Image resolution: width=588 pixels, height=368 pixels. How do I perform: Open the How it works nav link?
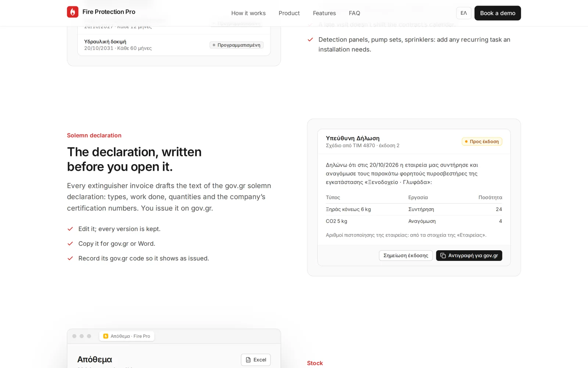coord(248,13)
